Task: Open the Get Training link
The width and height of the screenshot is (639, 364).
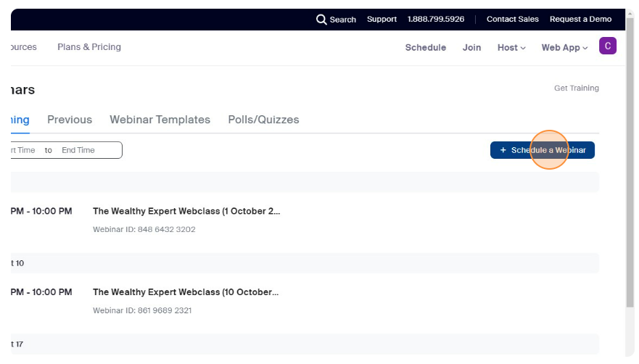Action: pyautogui.click(x=576, y=88)
